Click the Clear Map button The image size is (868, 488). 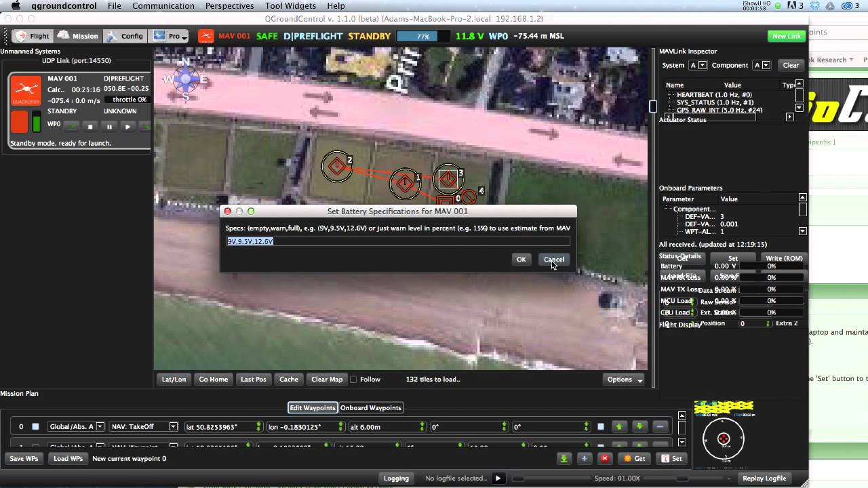(x=327, y=379)
